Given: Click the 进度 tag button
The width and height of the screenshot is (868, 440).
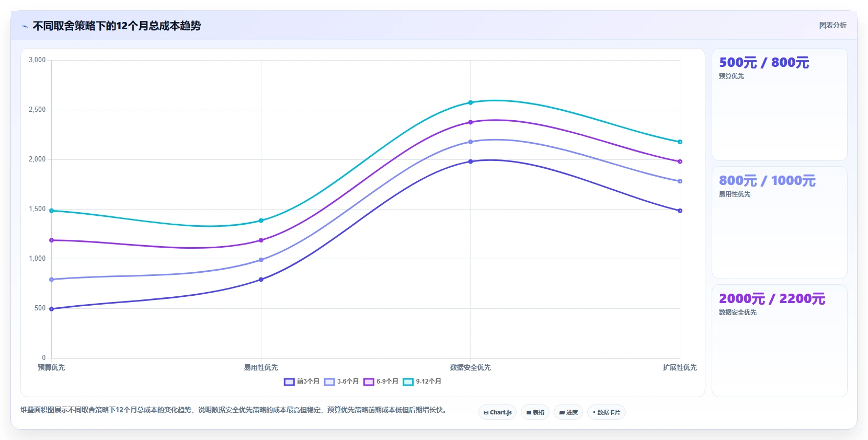Looking at the screenshot, I should point(568,412).
